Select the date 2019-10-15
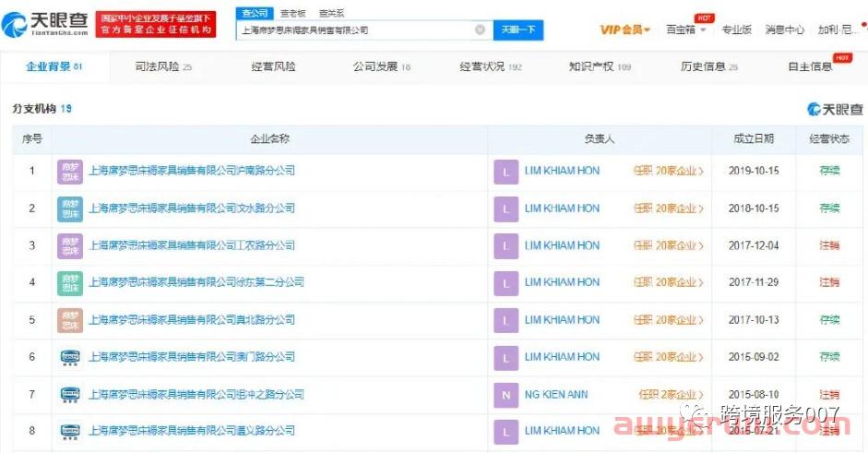868x453 pixels. pyautogui.click(x=754, y=171)
